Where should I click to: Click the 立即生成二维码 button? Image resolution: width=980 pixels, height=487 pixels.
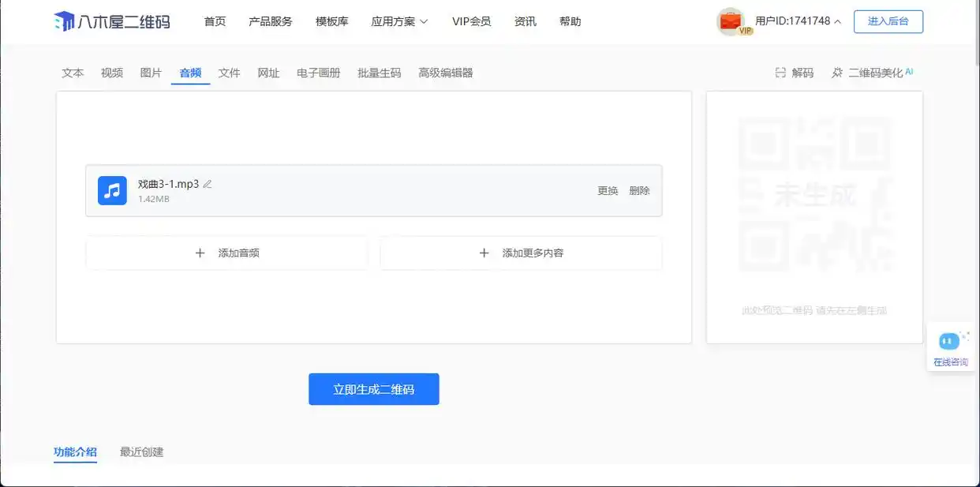[374, 389]
